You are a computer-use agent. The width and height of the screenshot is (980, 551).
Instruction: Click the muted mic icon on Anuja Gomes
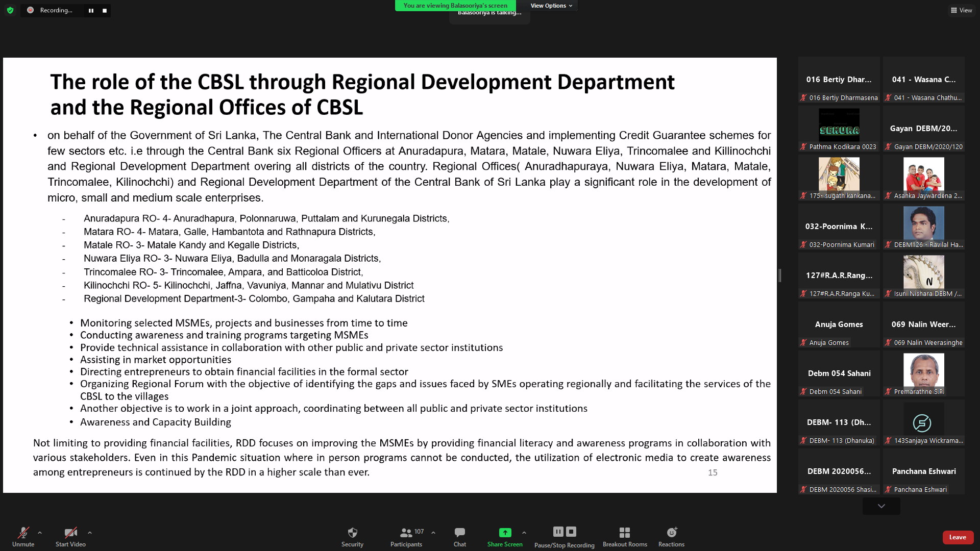point(804,343)
